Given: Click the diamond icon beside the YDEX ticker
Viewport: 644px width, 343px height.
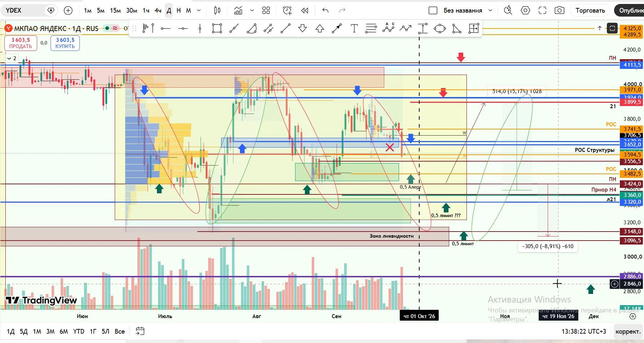Looking at the screenshot, I should click(x=51, y=10).
